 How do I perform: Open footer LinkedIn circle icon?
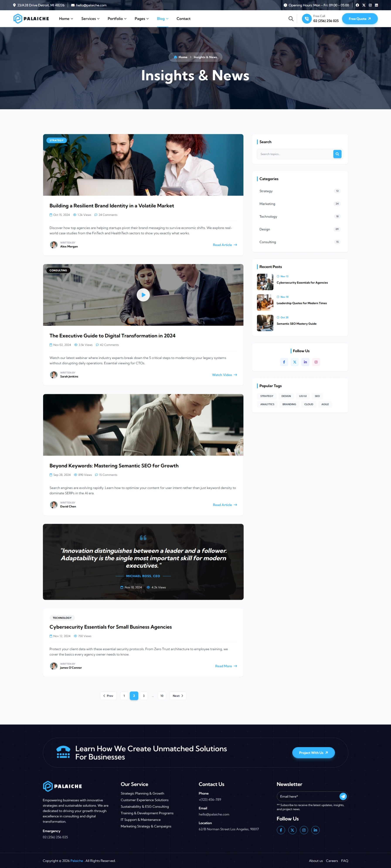pos(315,830)
